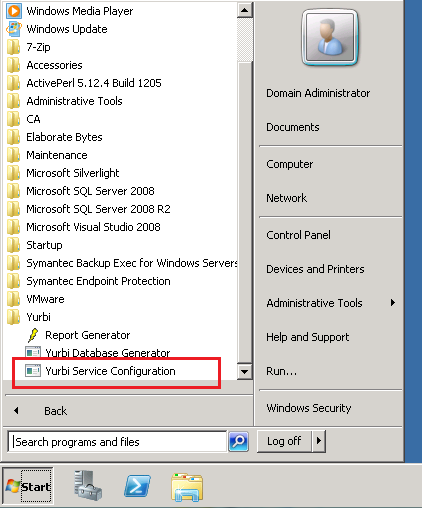This screenshot has height=508, width=422.
Task: Click the programs list scroll down arrow
Action: [244, 371]
